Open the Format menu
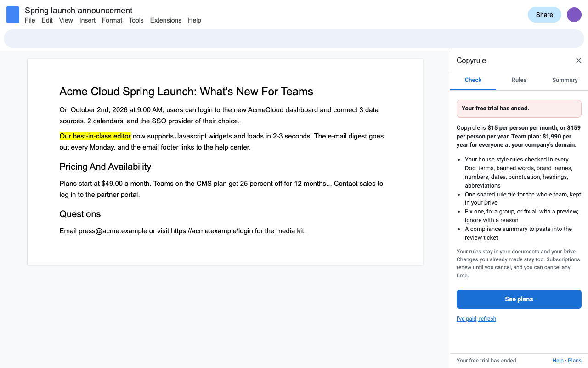588x368 pixels. [112, 20]
